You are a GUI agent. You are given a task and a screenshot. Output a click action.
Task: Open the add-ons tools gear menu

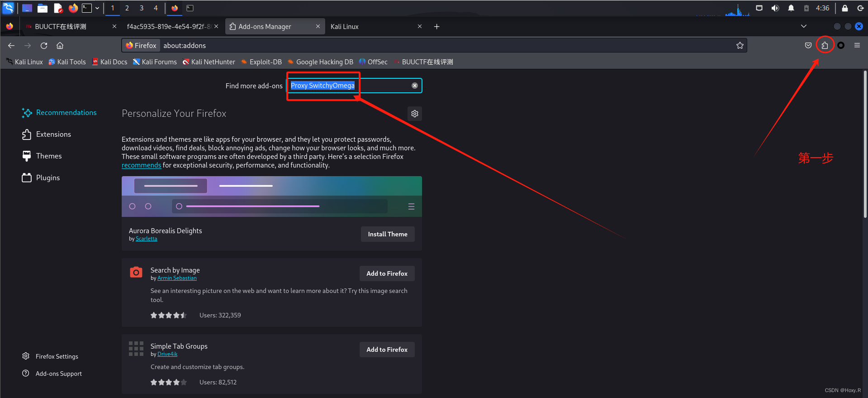coord(415,114)
